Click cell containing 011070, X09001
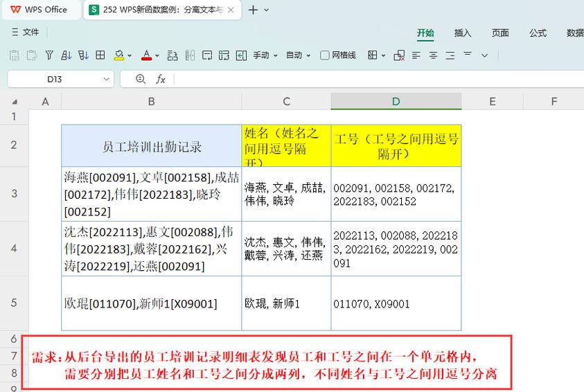 point(396,303)
